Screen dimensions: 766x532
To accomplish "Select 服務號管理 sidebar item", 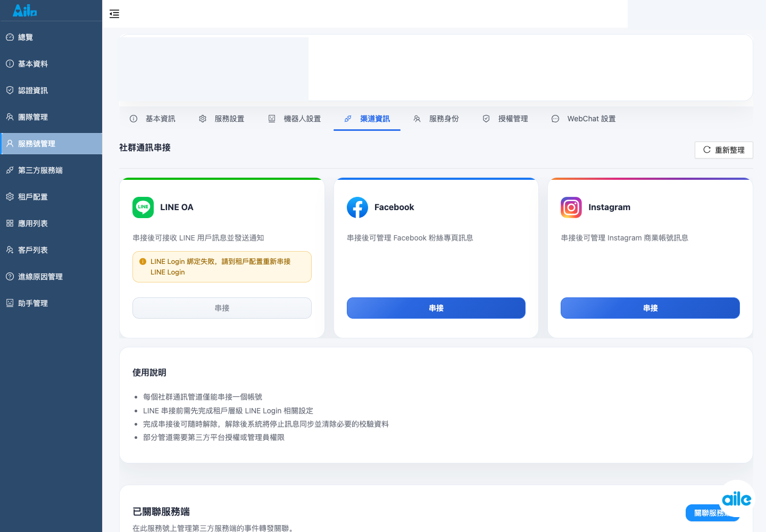I will coord(51,144).
